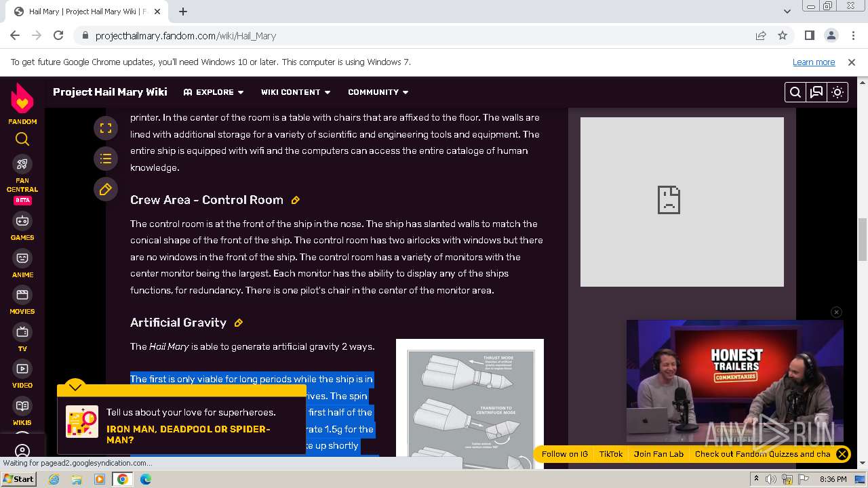Screen dimensions: 868x488
Task: Toggle light/dark theme sun icon
Action: click(x=837, y=92)
